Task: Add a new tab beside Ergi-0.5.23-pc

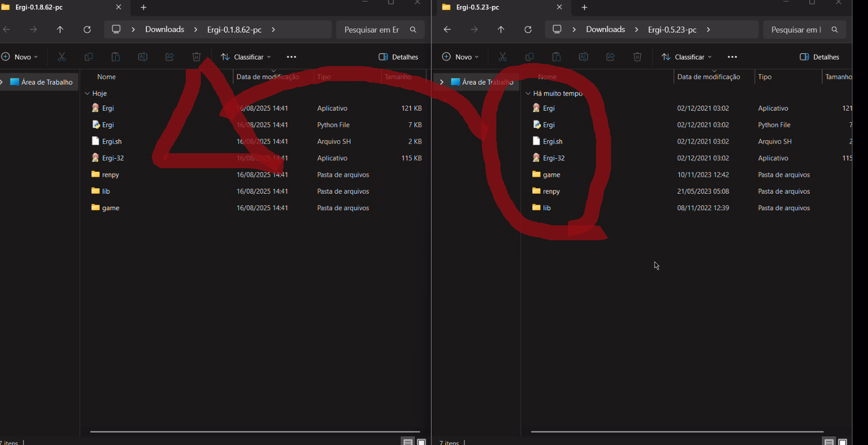Action: point(584,8)
